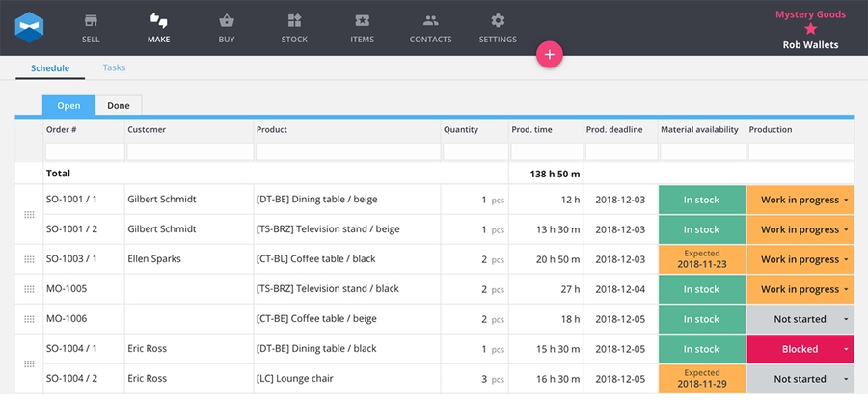Open the Items section
Screen dimensions: 868x403
[x=362, y=27]
